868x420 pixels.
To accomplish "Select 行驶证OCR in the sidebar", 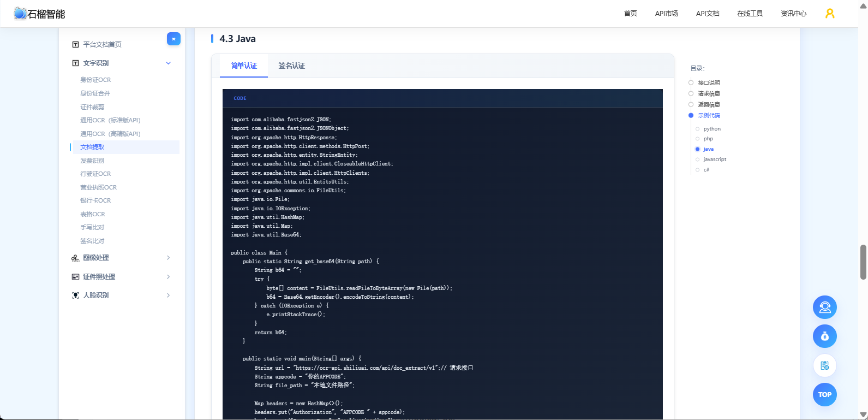I will (95, 174).
